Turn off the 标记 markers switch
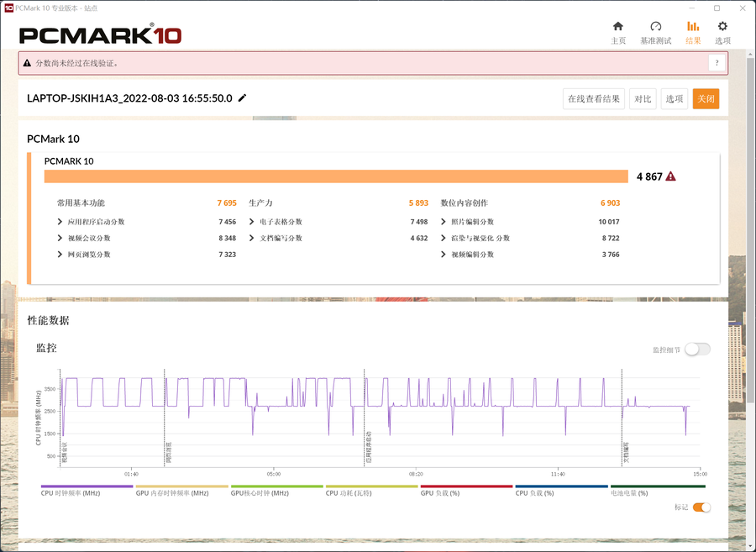This screenshot has width=756, height=552. click(x=701, y=507)
